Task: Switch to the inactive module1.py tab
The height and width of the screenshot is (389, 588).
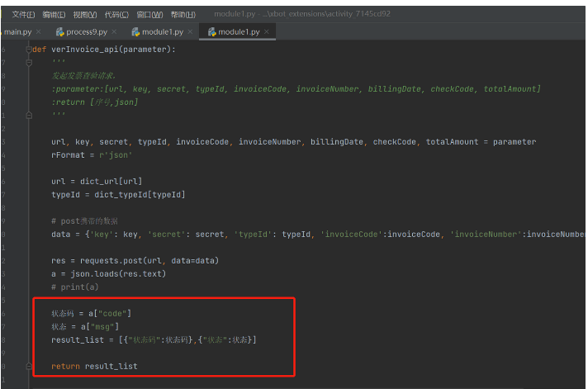Action: [164, 31]
